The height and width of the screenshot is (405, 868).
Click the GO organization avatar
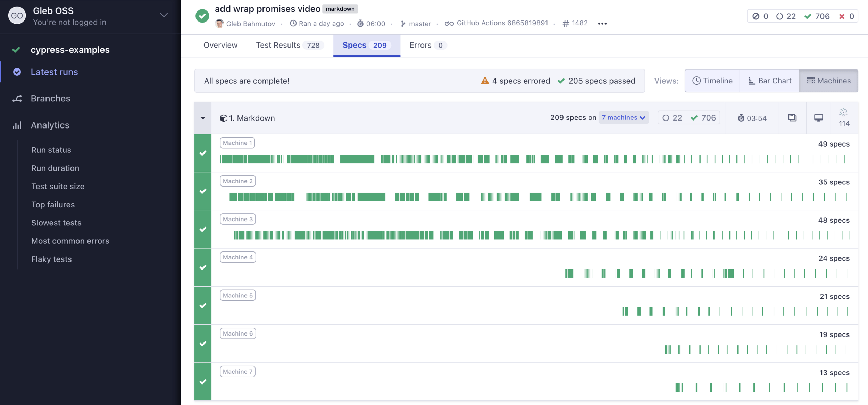click(x=17, y=16)
